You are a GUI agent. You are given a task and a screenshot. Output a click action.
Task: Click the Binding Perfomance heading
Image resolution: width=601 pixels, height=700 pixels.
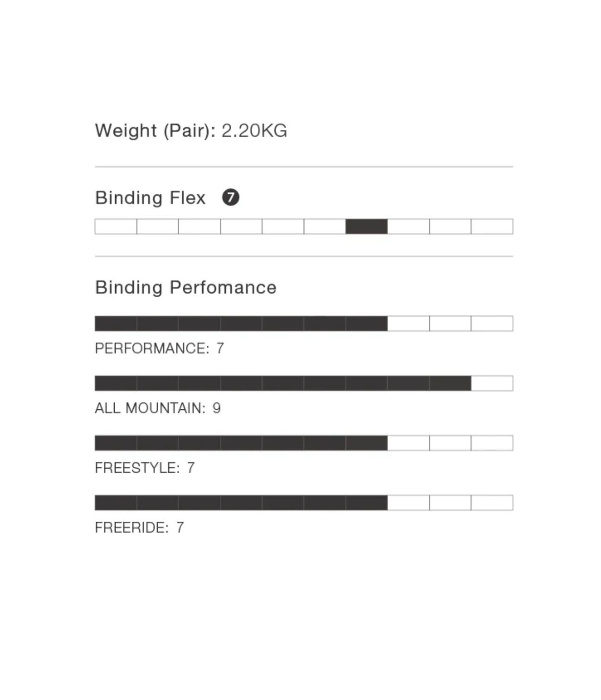tap(186, 287)
